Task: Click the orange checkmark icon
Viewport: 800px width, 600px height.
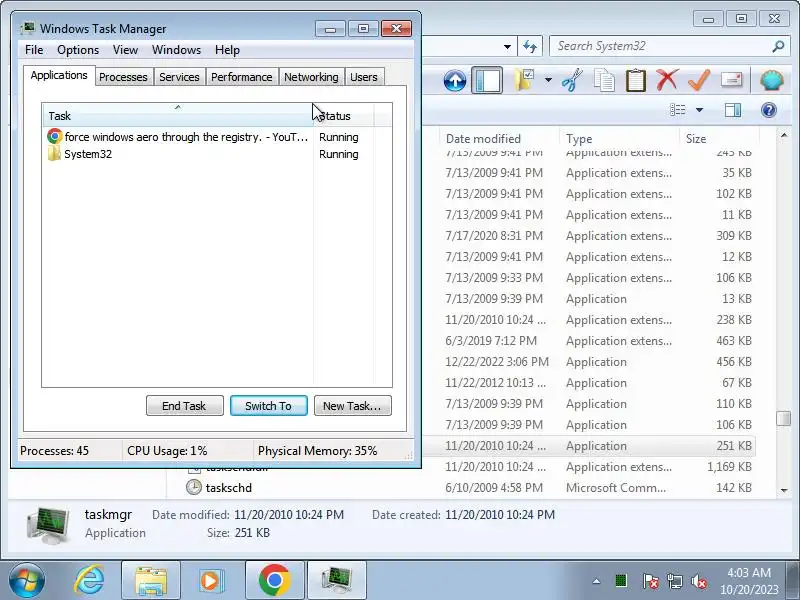Action: click(x=698, y=80)
